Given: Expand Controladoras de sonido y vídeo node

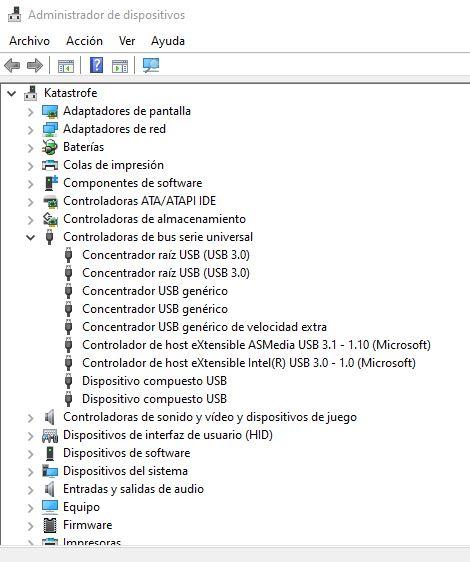Looking at the screenshot, I should click(x=30, y=418).
